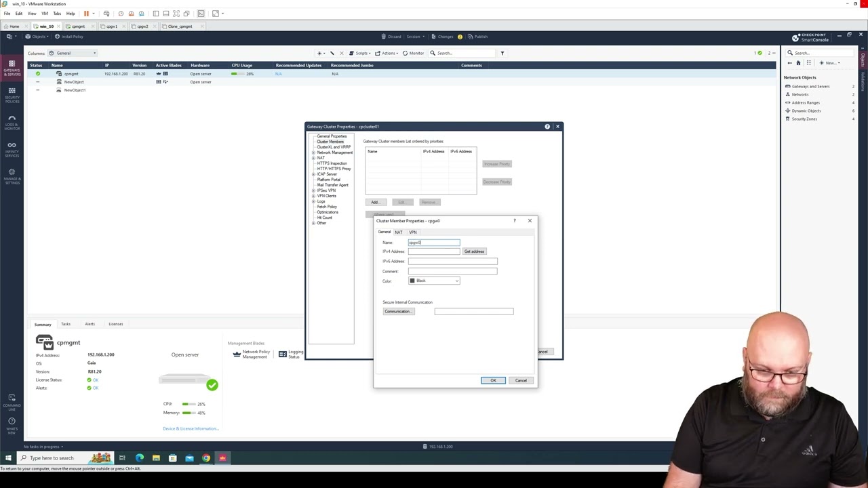Click the yellow Changes counter badge
868x488 pixels.
click(x=460, y=37)
